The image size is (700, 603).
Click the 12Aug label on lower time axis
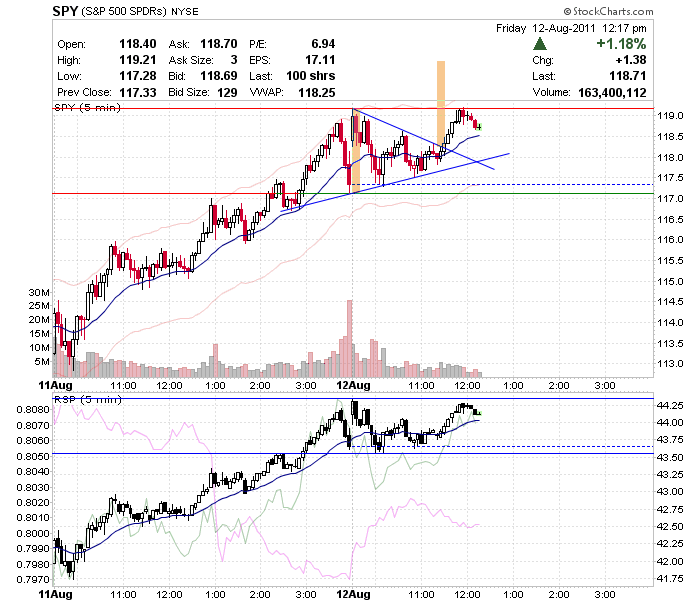pyautogui.click(x=353, y=595)
